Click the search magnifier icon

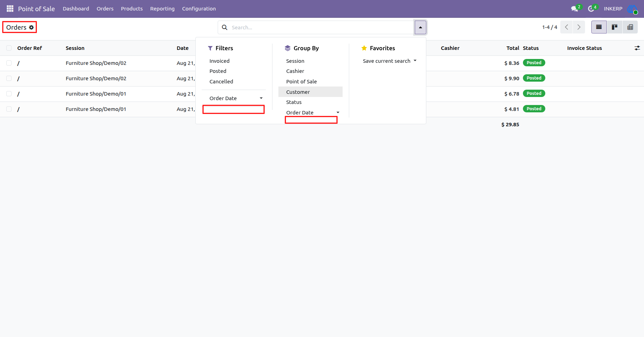pos(225,27)
